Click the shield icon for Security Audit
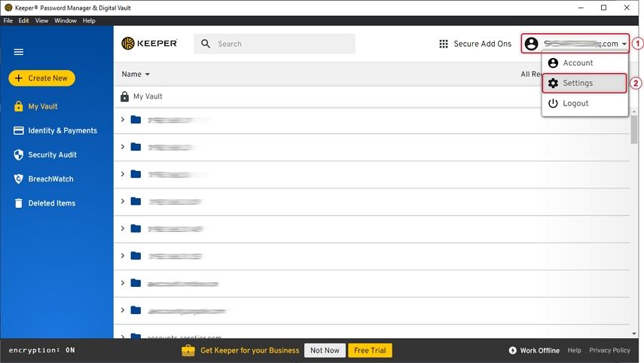This screenshot has width=644, height=363. (19, 155)
